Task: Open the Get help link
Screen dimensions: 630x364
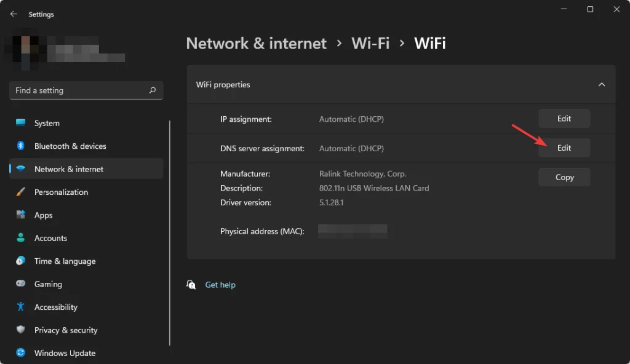Action: pos(220,284)
